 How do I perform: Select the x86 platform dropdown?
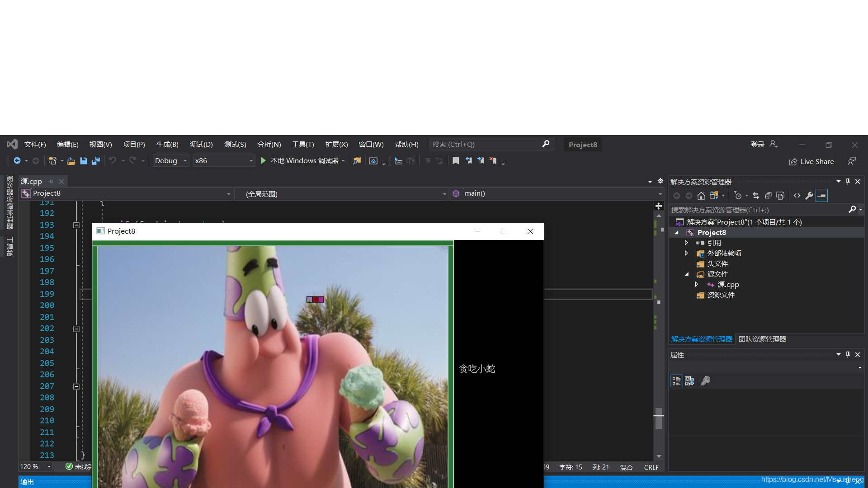(224, 160)
